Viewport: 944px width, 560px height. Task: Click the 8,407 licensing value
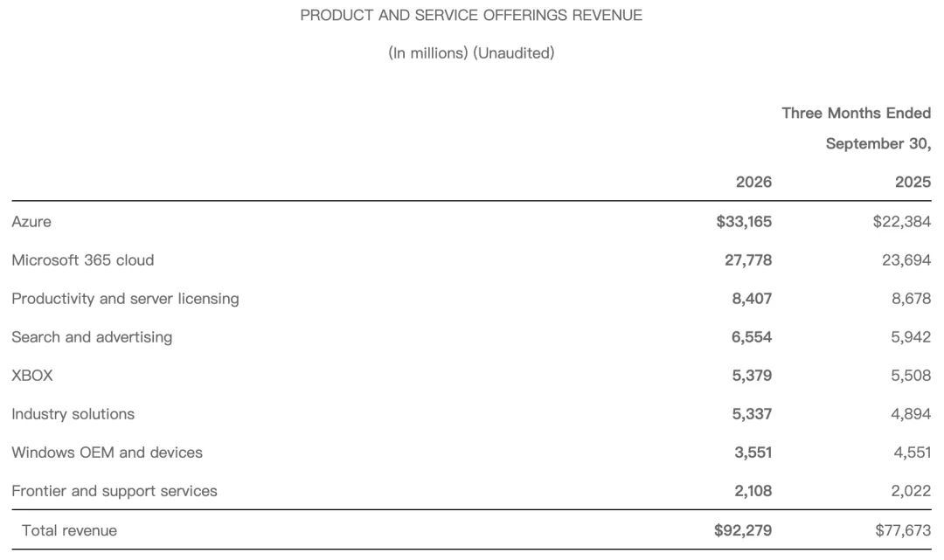(x=752, y=298)
